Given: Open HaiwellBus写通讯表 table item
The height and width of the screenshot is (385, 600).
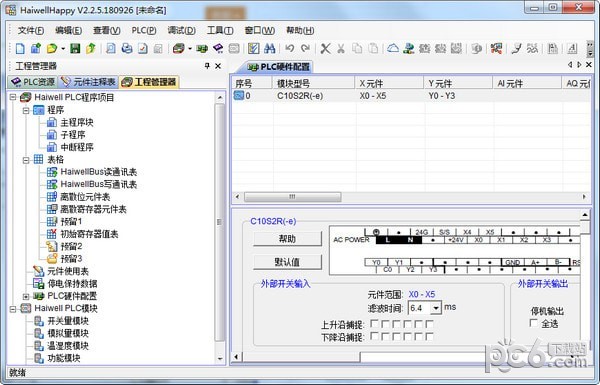Looking at the screenshot, I should click(x=98, y=184).
